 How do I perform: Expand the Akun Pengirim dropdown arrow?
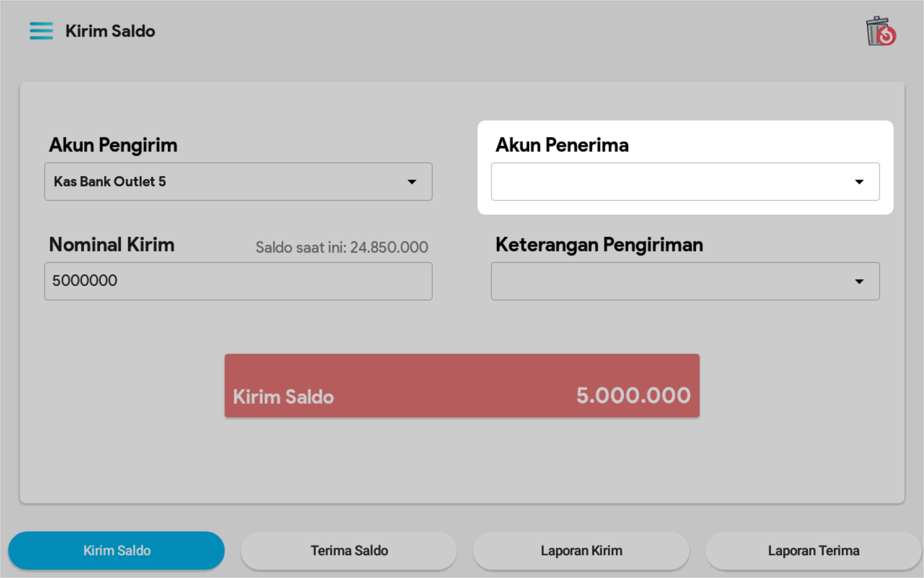click(x=411, y=182)
